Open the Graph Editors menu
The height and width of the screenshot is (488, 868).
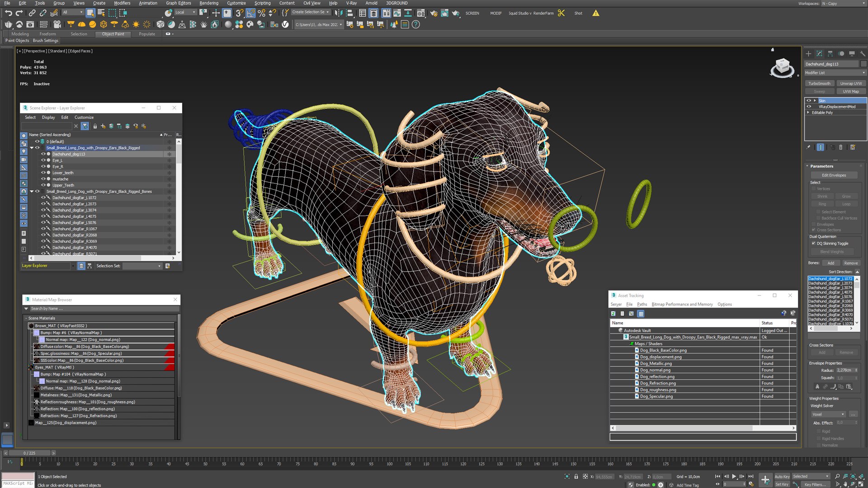click(178, 3)
